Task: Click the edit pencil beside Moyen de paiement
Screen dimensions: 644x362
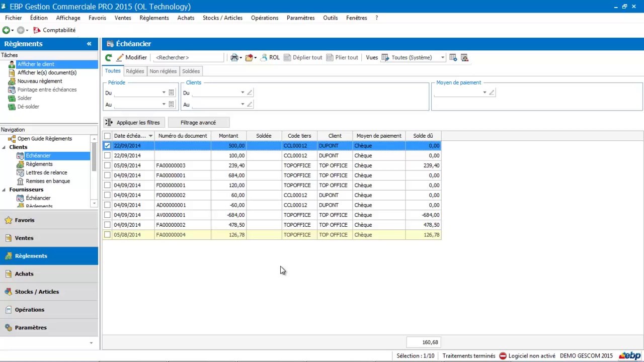Action: pyautogui.click(x=492, y=93)
